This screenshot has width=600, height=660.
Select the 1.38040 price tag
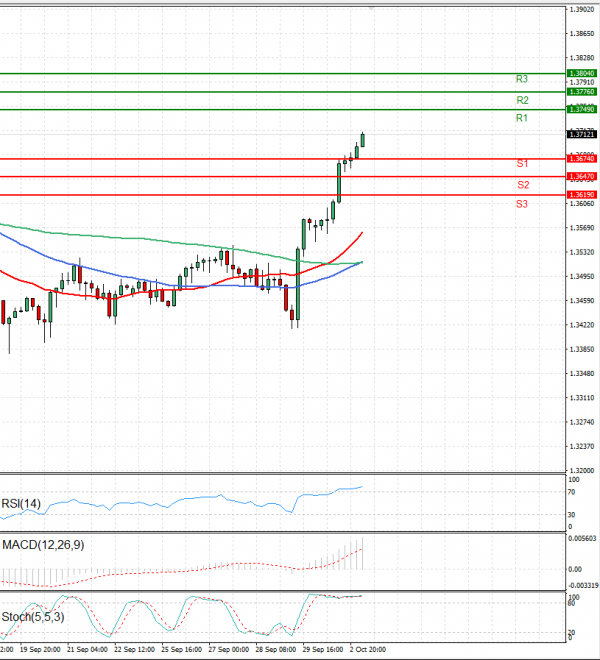coord(581,73)
